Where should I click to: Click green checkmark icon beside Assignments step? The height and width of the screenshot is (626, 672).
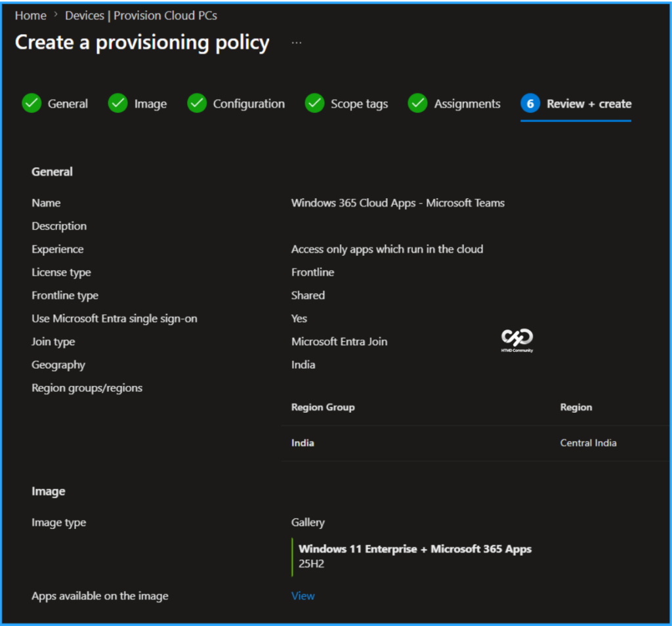click(x=418, y=103)
